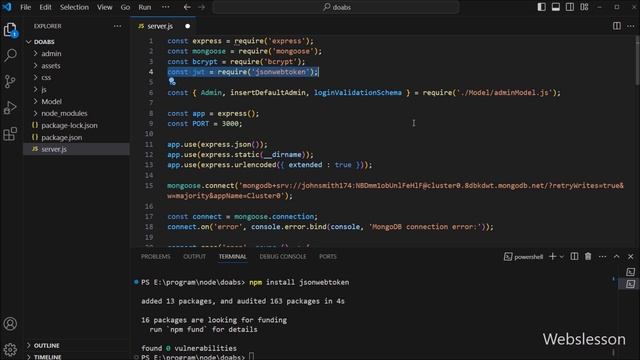Open the Run menu
640x360 pixels.
[x=144, y=7]
